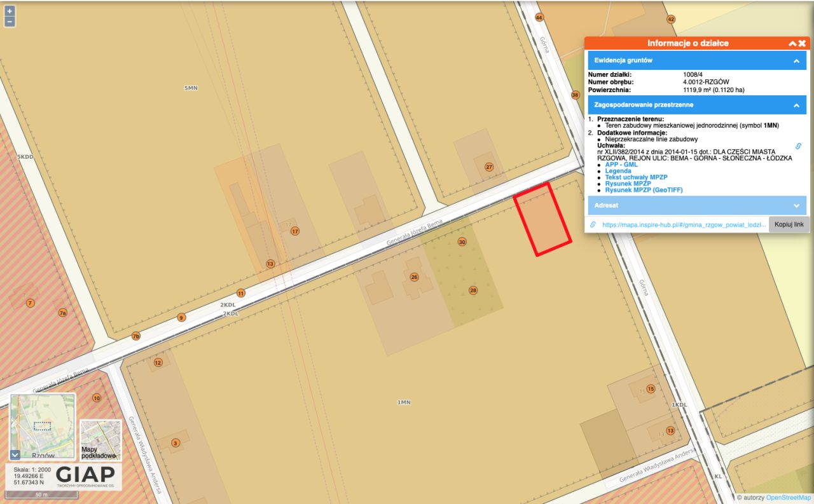Select address marker number 38
The height and width of the screenshot is (504, 814).
(576, 95)
